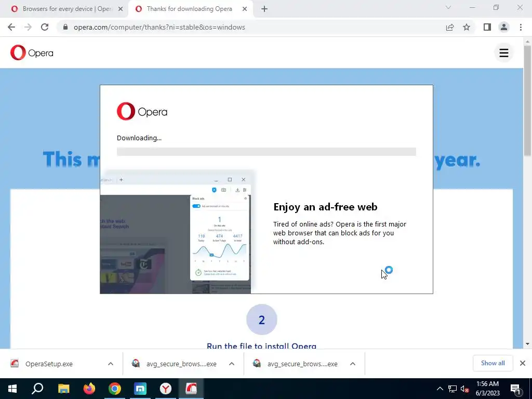Image resolution: width=532 pixels, height=399 pixels.
Task: View site information lock icon
Action: point(65,27)
